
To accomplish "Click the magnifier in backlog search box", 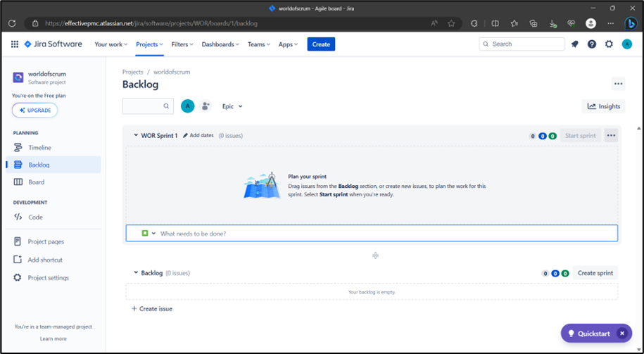I will coord(166,106).
